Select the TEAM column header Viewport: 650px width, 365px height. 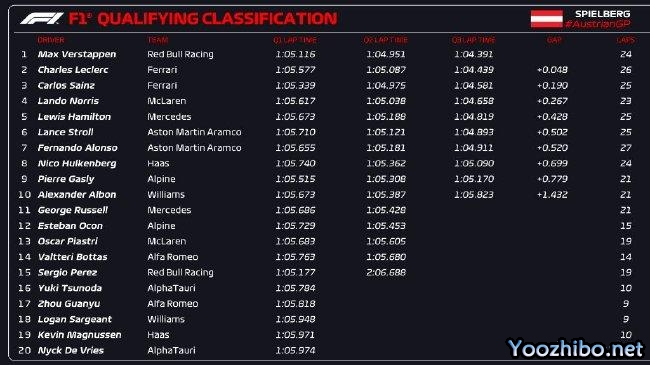click(158, 40)
